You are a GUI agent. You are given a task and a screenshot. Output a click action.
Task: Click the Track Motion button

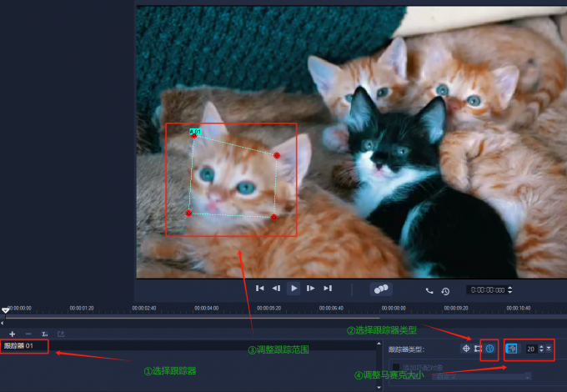381,289
